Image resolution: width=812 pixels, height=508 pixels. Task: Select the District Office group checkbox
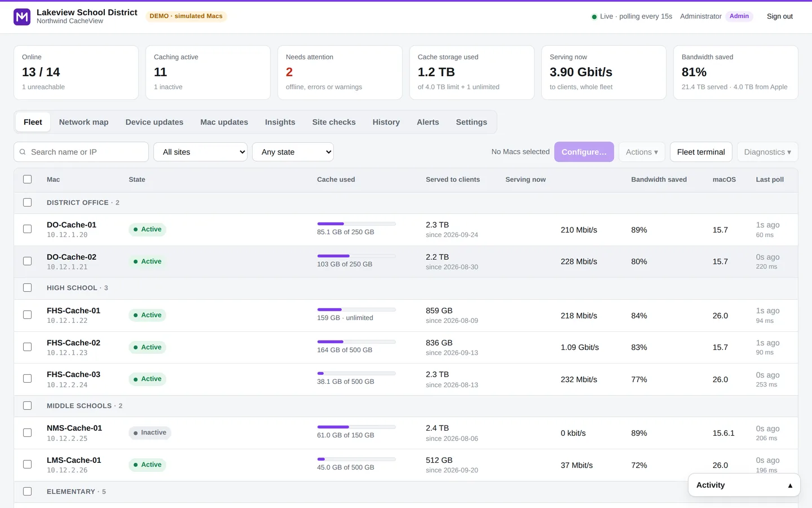click(x=27, y=203)
